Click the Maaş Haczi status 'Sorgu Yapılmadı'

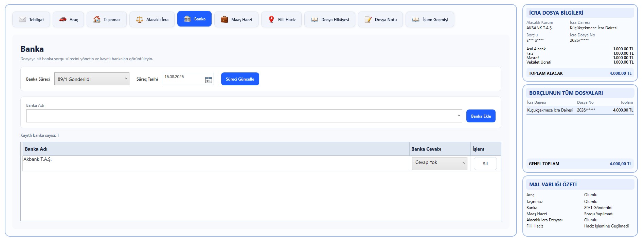pyautogui.click(x=599, y=214)
